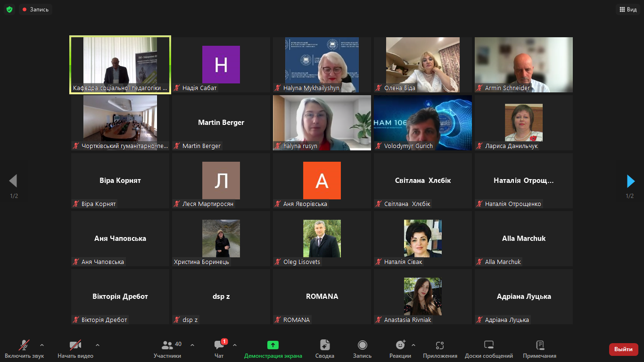Open the Чат chat panel
This screenshot has width=644, height=362.
(219, 349)
